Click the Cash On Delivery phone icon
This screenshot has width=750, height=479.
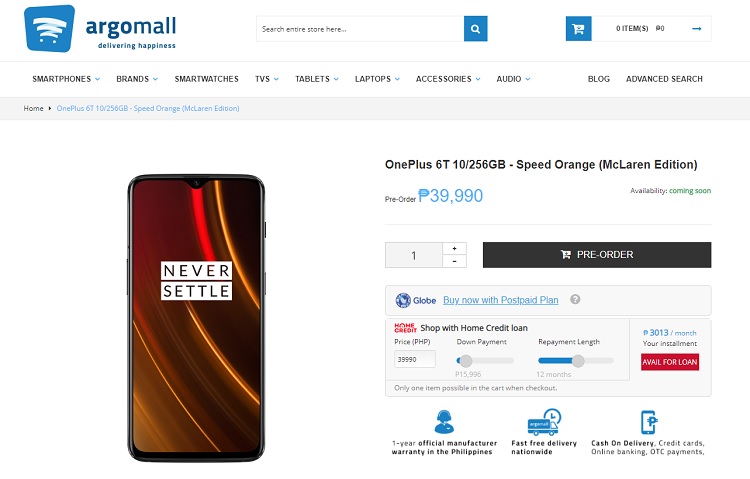649,422
